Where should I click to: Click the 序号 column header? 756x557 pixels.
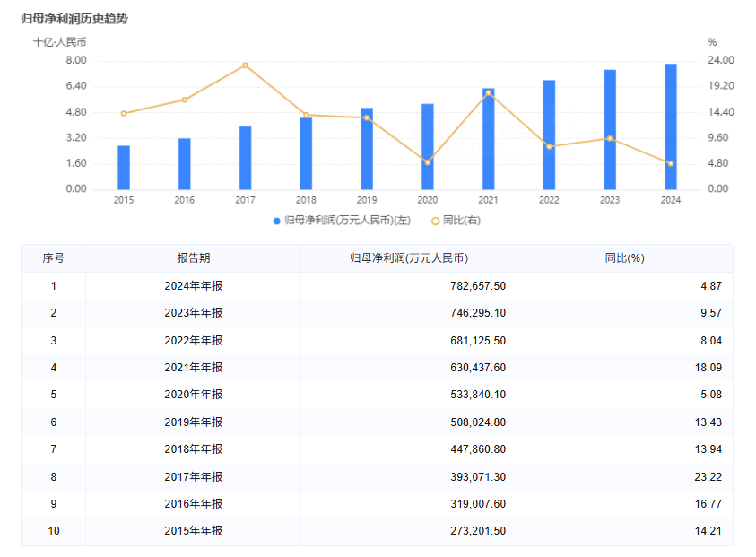[x=53, y=258]
